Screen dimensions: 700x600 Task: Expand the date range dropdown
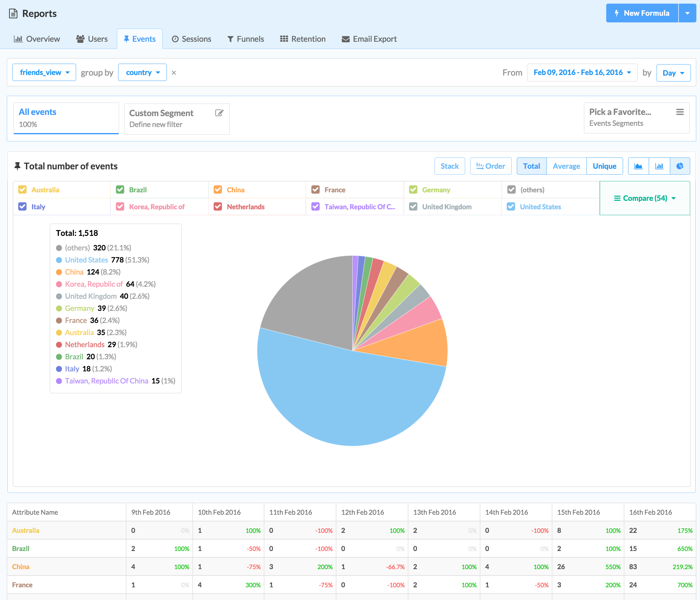(x=582, y=73)
